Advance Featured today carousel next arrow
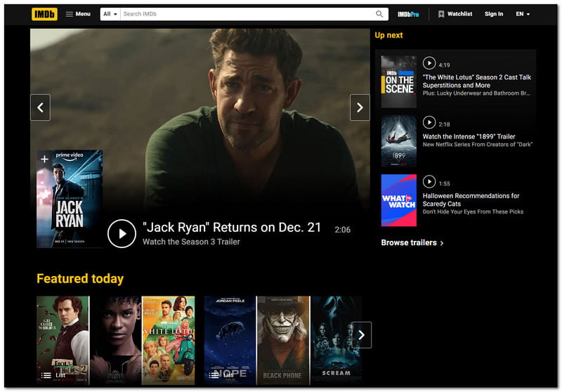This screenshot has height=392, width=562. [361, 335]
